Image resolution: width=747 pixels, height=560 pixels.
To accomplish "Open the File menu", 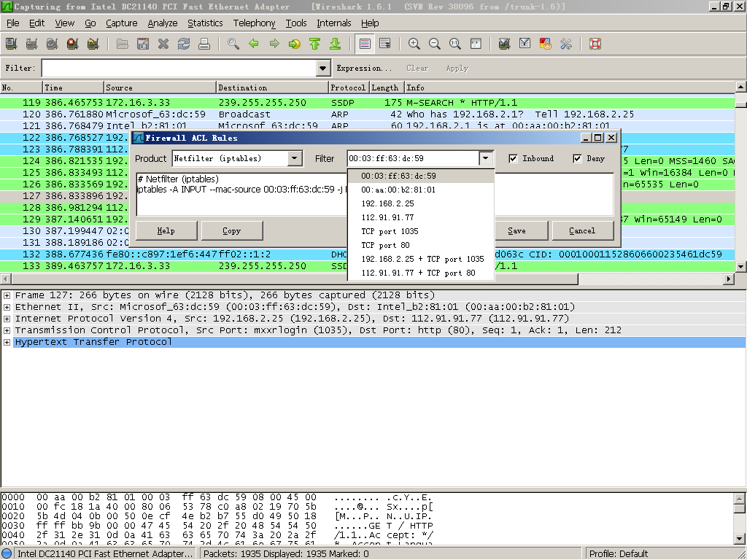I will point(13,23).
